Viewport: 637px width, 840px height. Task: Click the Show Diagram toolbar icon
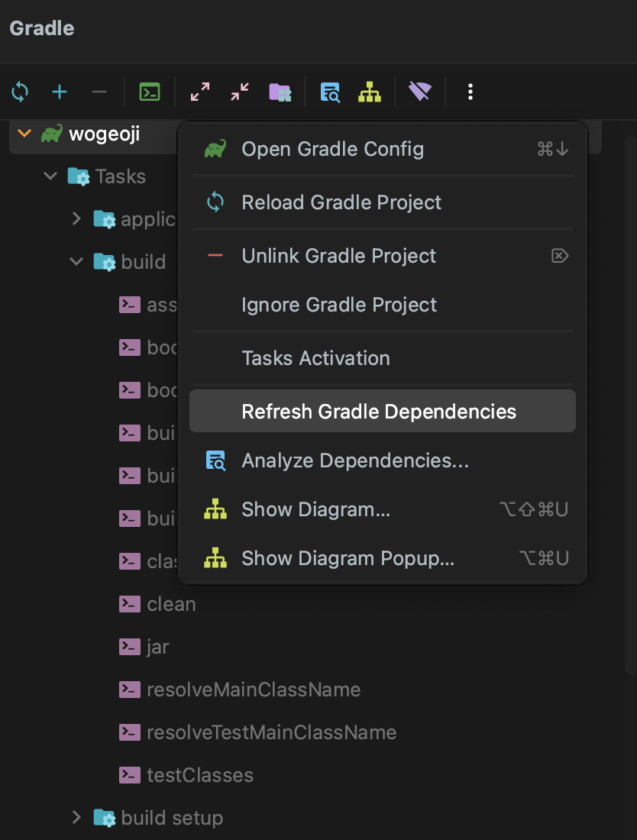pos(370,92)
